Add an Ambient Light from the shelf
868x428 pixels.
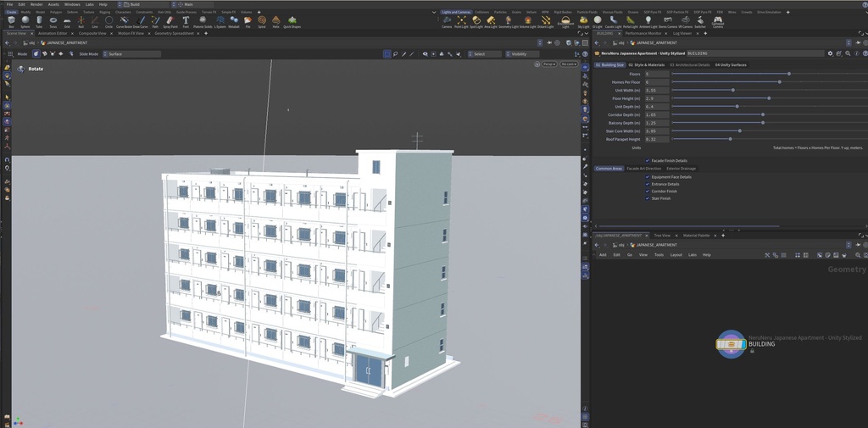tap(648, 21)
